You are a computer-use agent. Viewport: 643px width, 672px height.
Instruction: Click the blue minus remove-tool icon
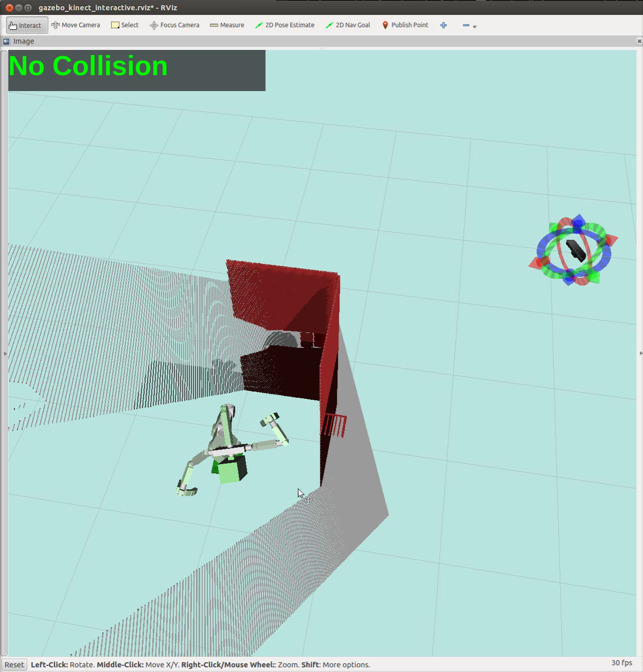pos(466,25)
